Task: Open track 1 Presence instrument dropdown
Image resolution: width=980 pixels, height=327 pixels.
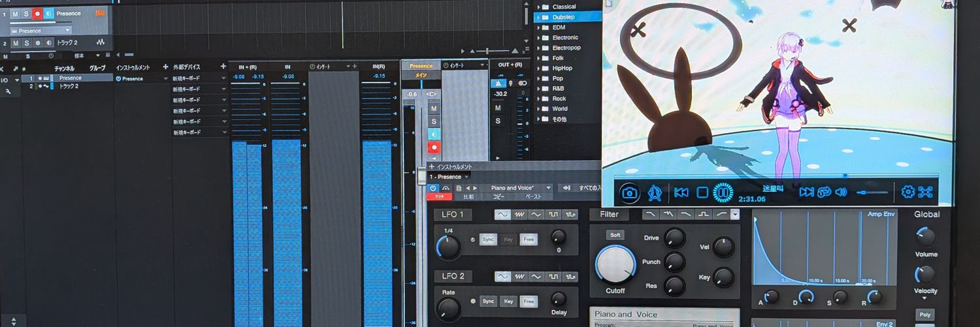Action: (x=41, y=31)
